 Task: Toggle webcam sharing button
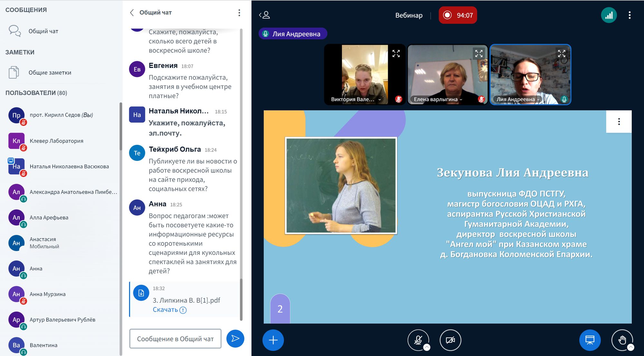point(450,340)
